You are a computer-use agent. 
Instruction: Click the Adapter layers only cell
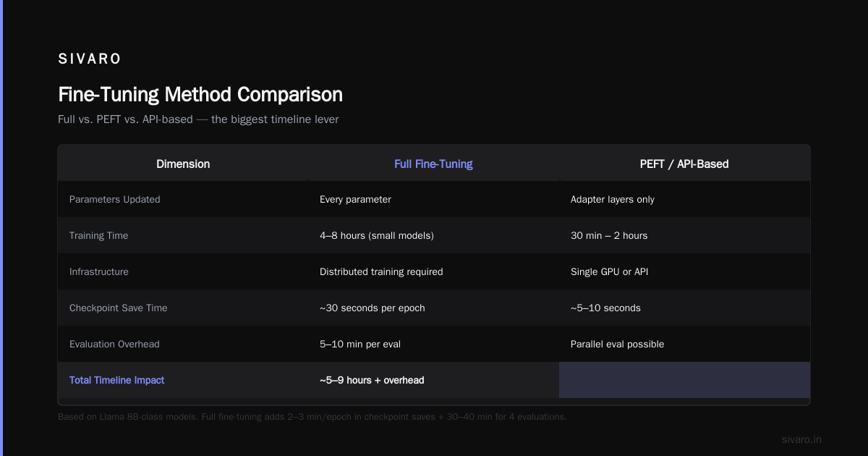[613, 199]
